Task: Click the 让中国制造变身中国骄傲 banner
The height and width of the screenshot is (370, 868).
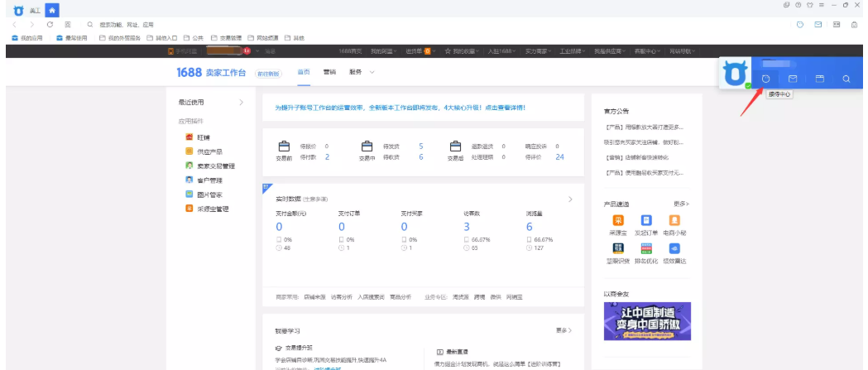Action: pyautogui.click(x=647, y=320)
